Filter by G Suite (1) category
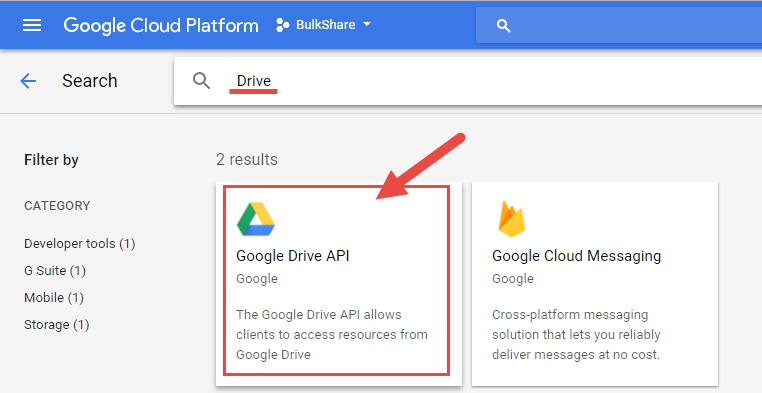 coord(55,271)
